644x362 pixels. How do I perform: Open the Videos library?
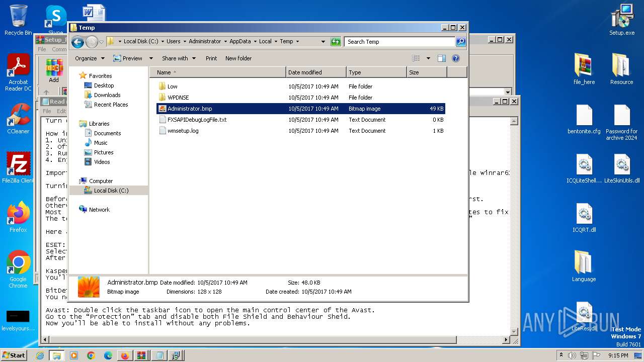pyautogui.click(x=102, y=162)
